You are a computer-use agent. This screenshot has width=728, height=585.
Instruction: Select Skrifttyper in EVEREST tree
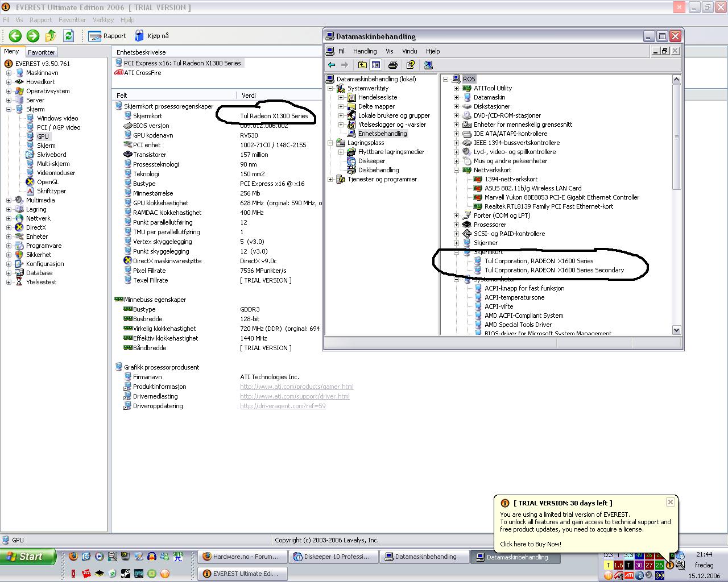click(51, 191)
